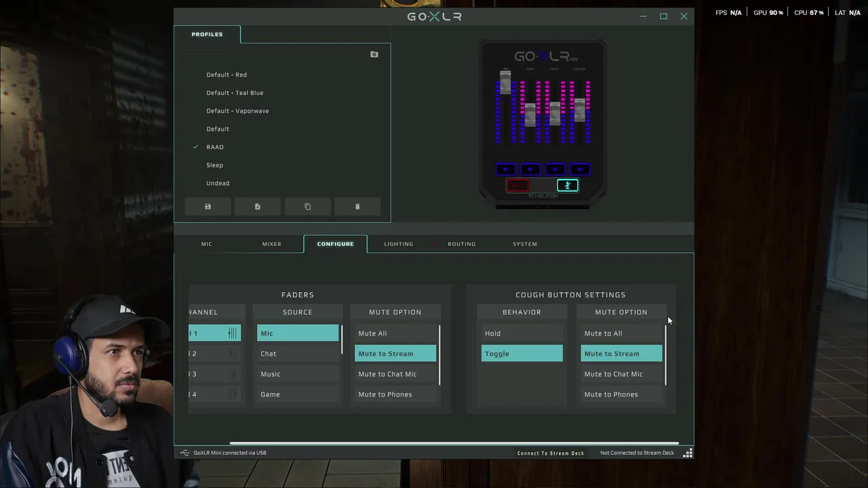Click 'Not Connected to Stream Deck' status text

pos(637,453)
